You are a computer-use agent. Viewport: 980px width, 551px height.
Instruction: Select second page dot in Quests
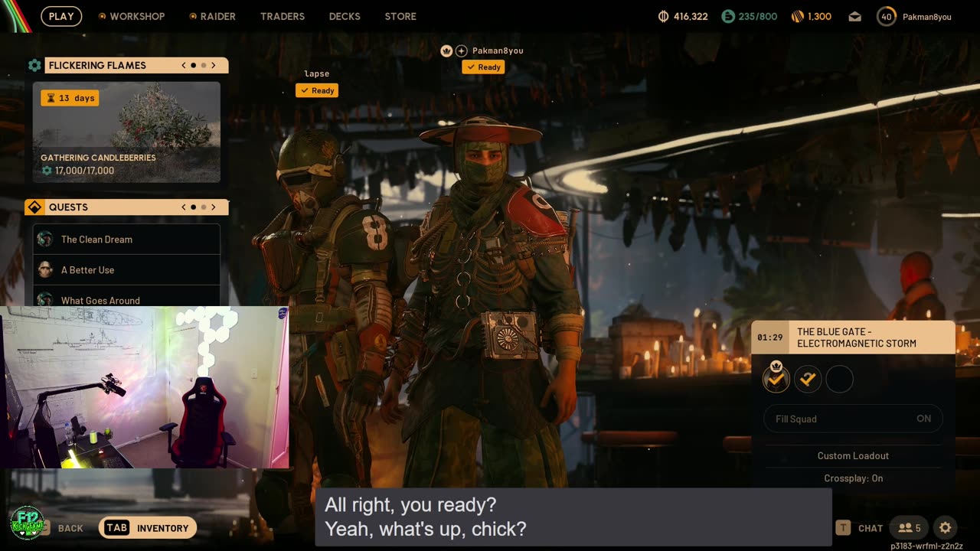204,207
